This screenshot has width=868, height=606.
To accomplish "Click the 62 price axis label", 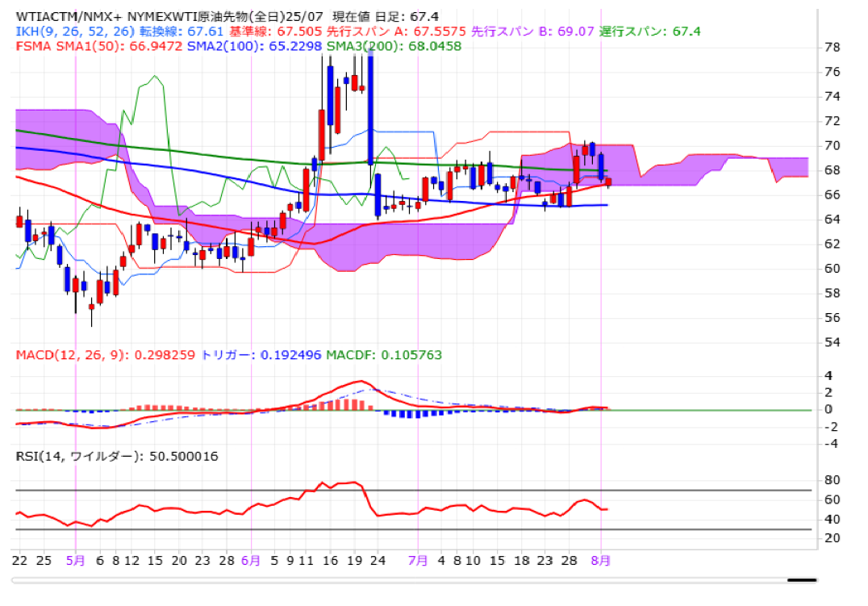I will pyautogui.click(x=832, y=244).
